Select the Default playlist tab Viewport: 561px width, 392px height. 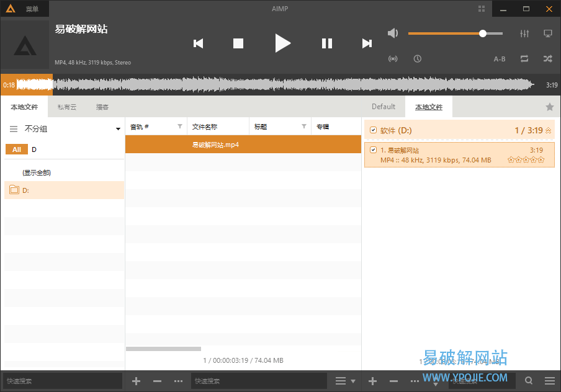[x=383, y=107]
